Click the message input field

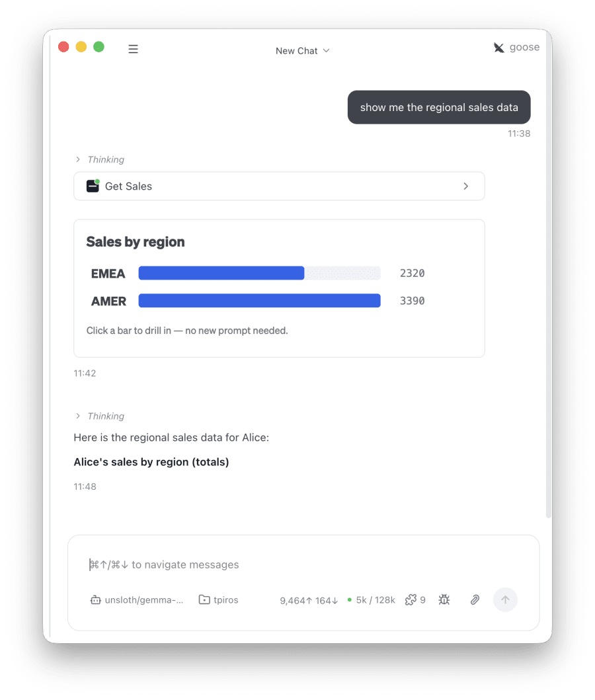click(303, 564)
